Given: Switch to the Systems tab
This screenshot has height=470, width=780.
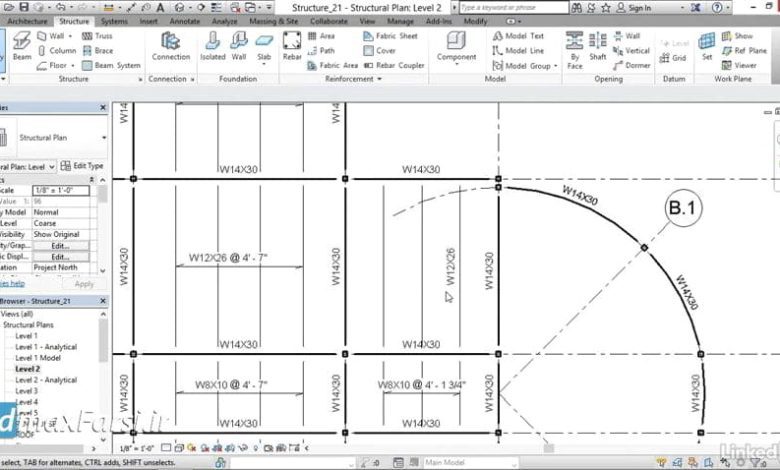Looking at the screenshot, I should [114, 21].
